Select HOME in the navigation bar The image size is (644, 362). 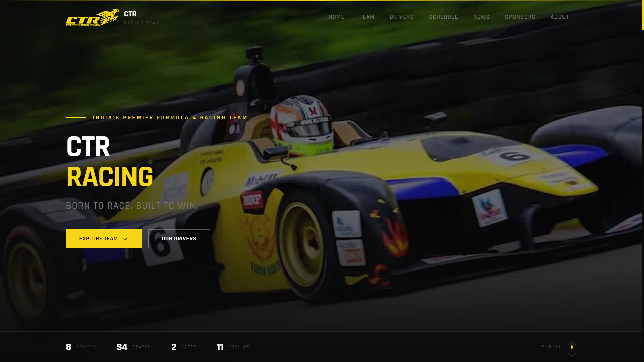(337, 17)
